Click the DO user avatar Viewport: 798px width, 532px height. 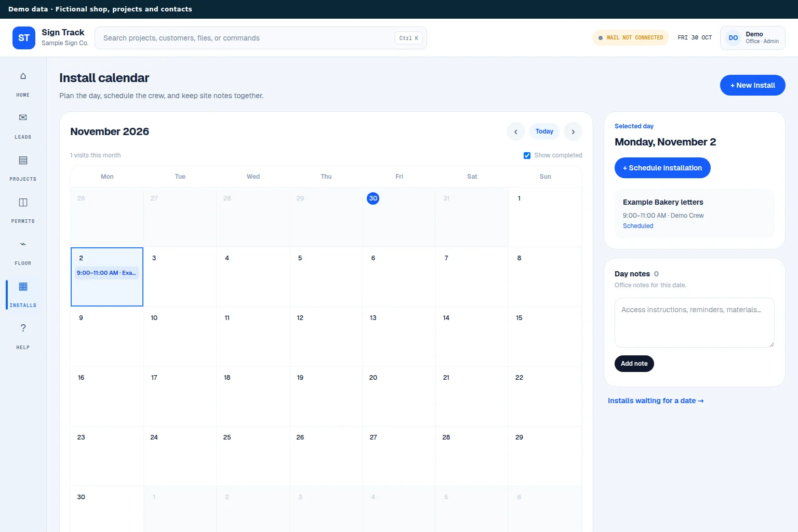(x=733, y=38)
